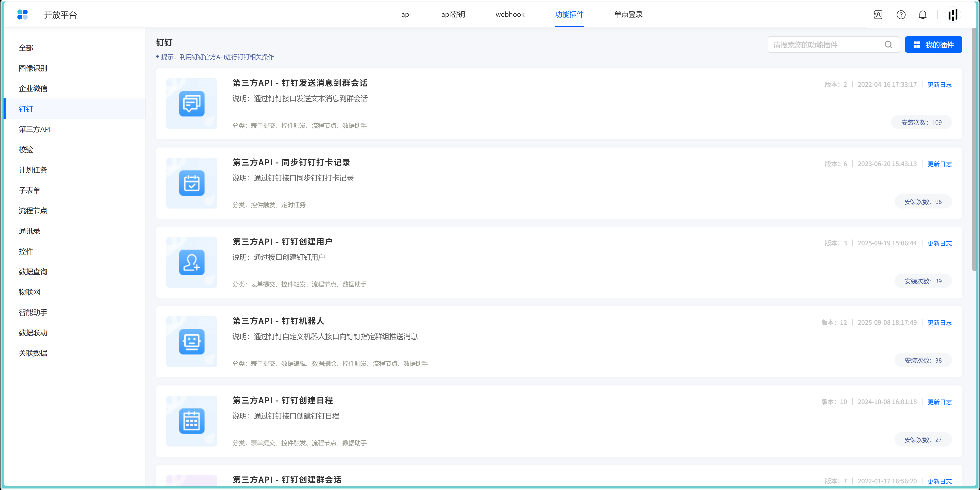Click the DingTalk create schedule plugin icon
980x490 pixels.
pyautogui.click(x=191, y=421)
